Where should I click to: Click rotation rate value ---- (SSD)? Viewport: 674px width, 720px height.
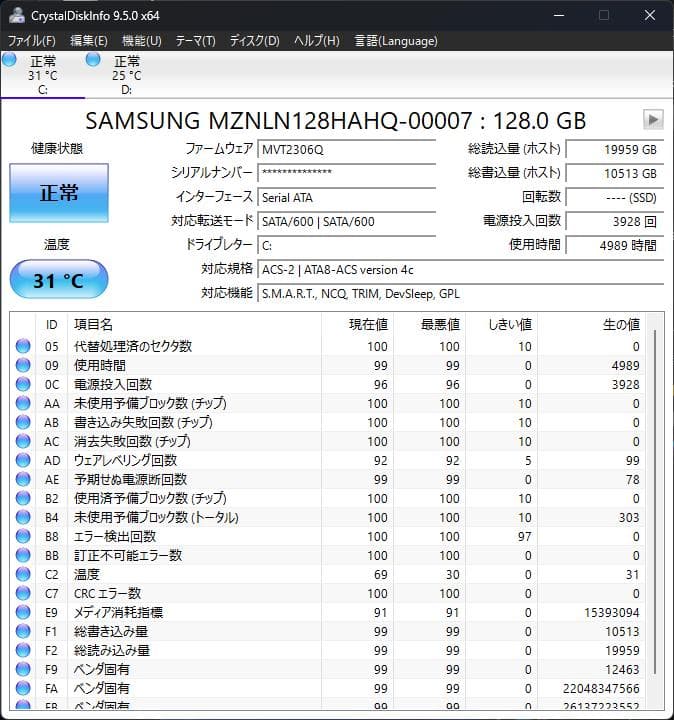(615, 197)
